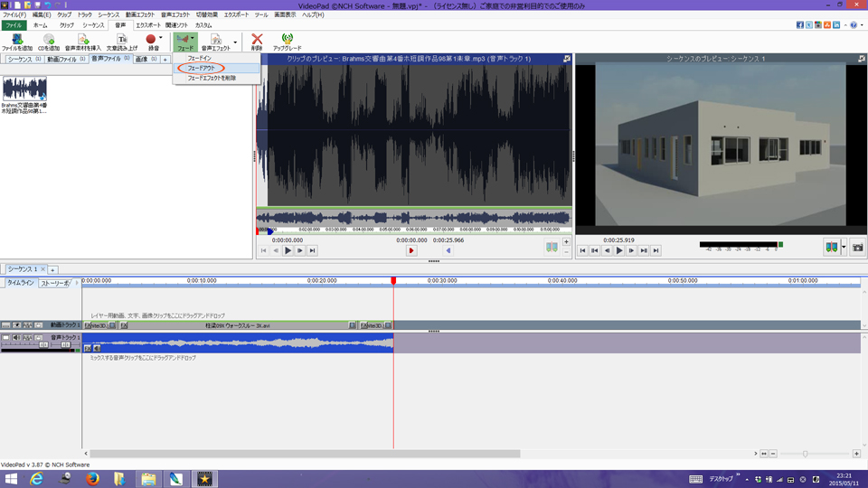
Task: Switch to the ストーリーボード view tab
Action: point(54,283)
